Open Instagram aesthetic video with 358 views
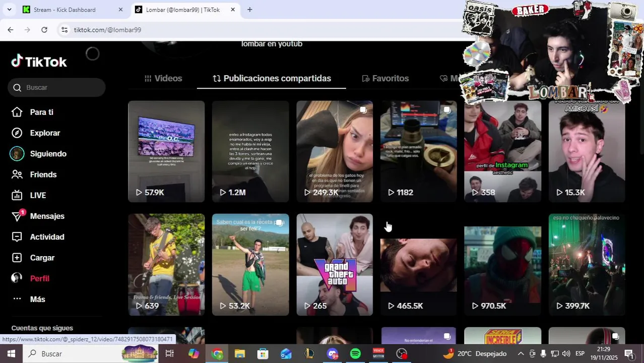Screen dimensions: 644x363 (x=503, y=151)
